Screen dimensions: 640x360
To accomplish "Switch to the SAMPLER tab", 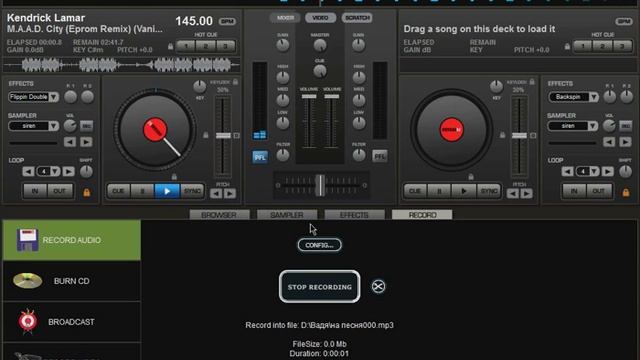I will [x=287, y=215].
